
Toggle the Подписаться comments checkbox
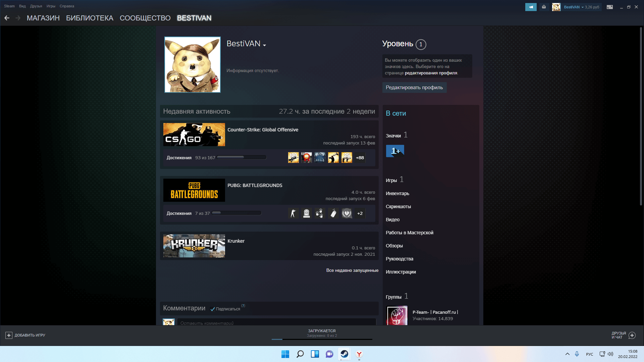(x=212, y=309)
